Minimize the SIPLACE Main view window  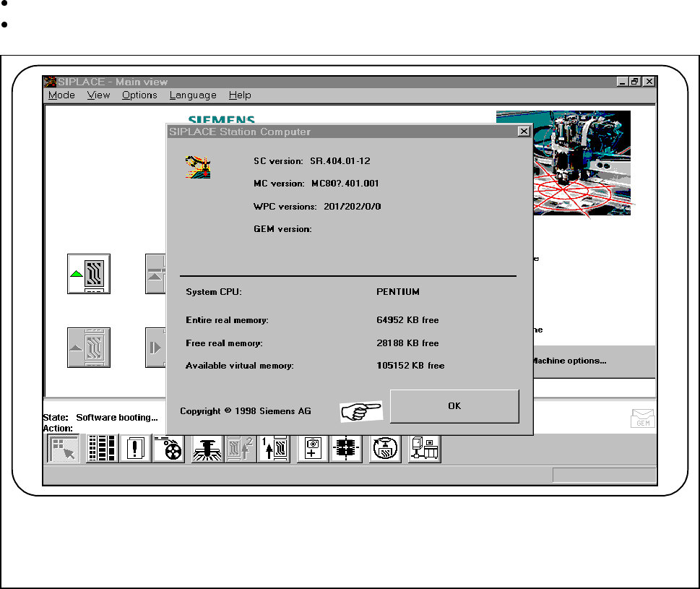click(x=622, y=82)
